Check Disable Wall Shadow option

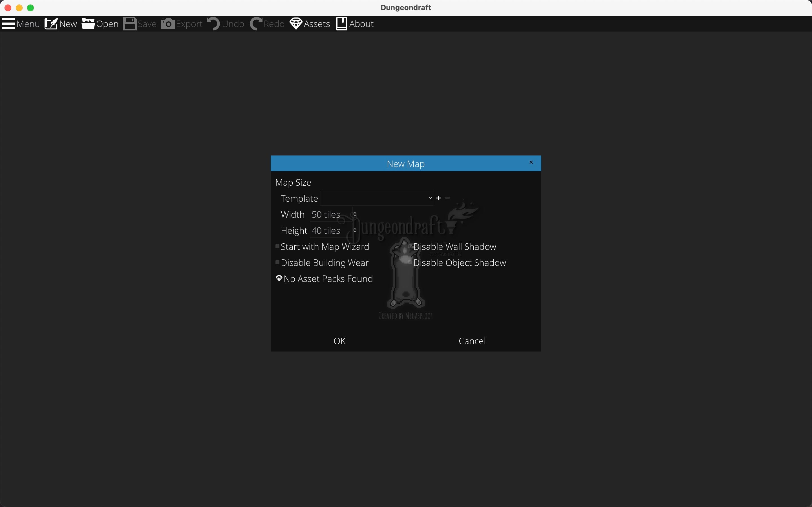point(410,246)
